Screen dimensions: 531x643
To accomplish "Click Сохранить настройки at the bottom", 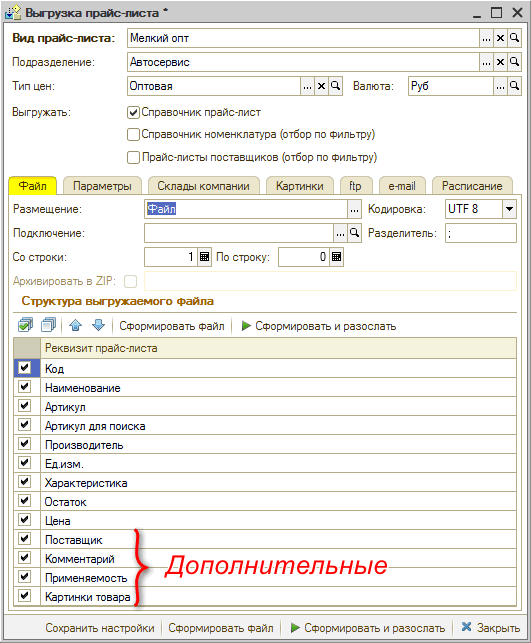I will click(100, 628).
